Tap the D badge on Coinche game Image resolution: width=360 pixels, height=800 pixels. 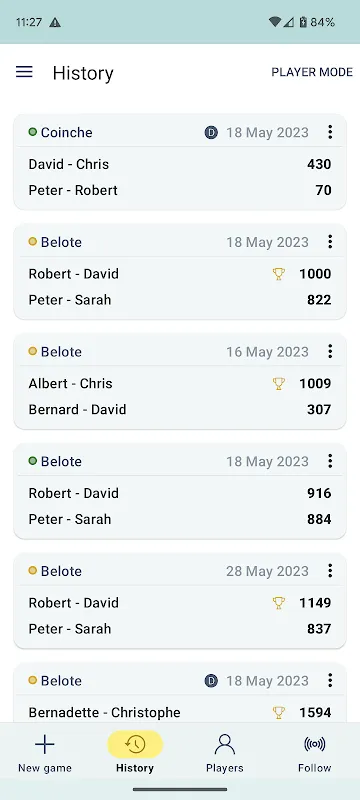click(211, 133)
